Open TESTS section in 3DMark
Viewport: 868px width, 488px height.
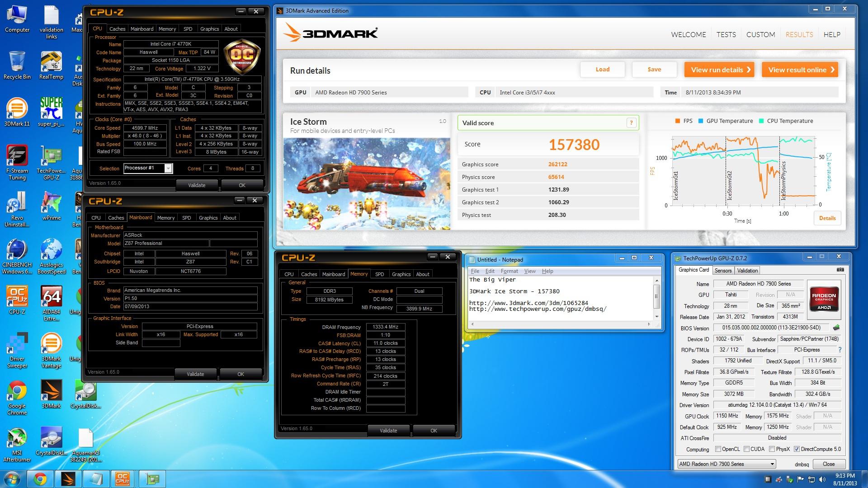726,34
